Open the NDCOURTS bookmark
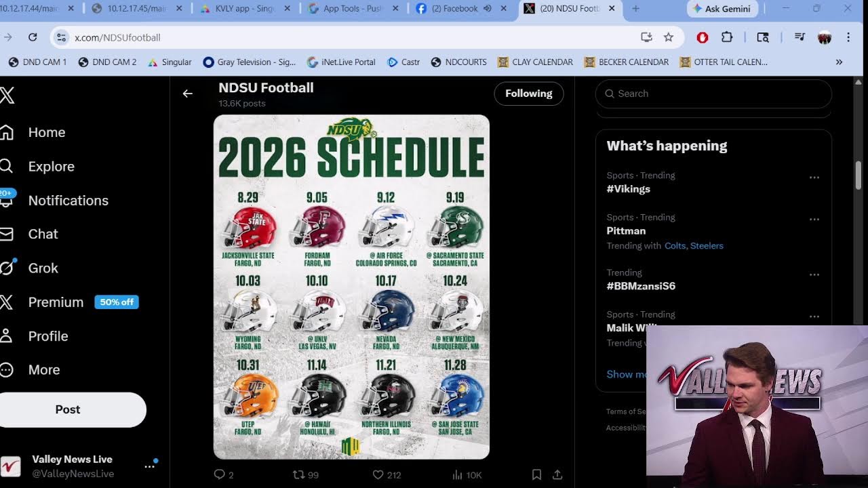 point(458,62)
